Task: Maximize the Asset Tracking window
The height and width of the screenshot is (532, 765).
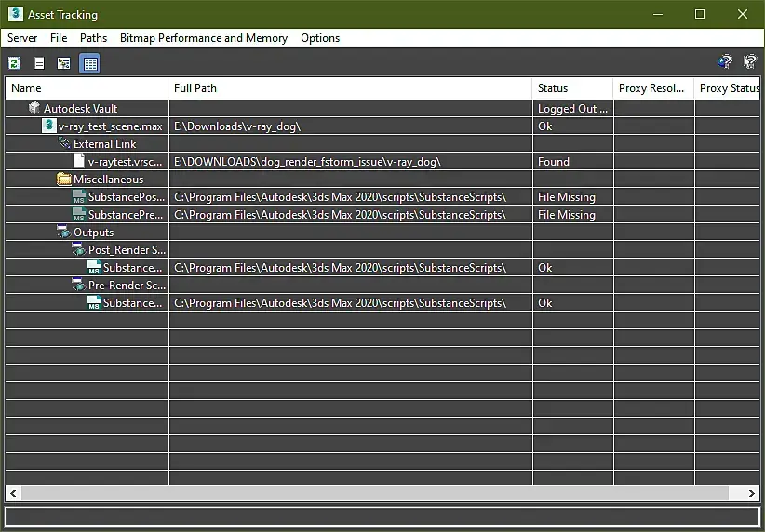Action: click(x=700, y=14)
